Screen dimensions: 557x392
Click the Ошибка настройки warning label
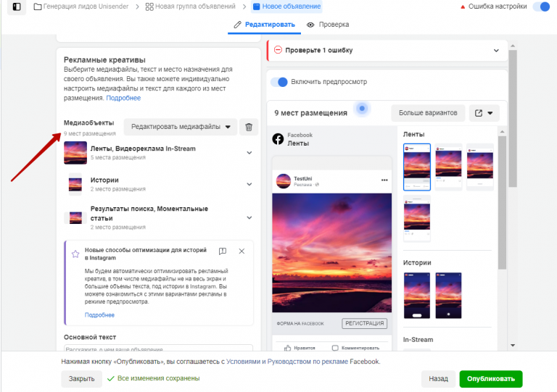click(498, 7)
